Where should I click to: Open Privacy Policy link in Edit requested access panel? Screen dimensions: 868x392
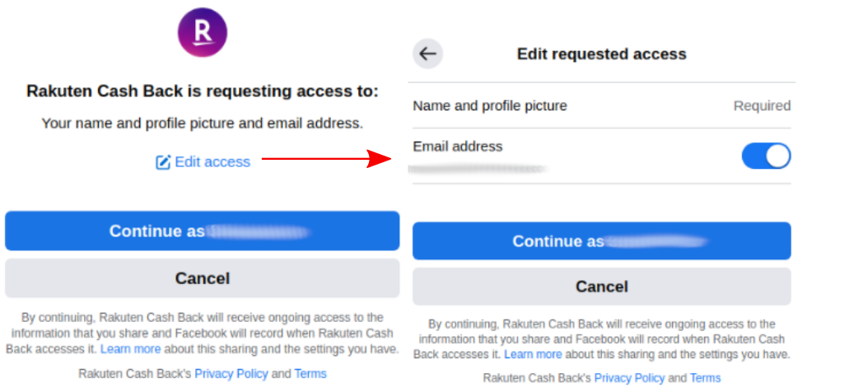coord(629,378)
